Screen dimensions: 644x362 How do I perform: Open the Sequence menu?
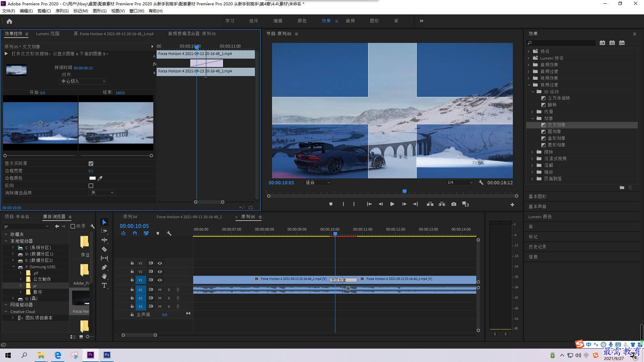point(62,11)
